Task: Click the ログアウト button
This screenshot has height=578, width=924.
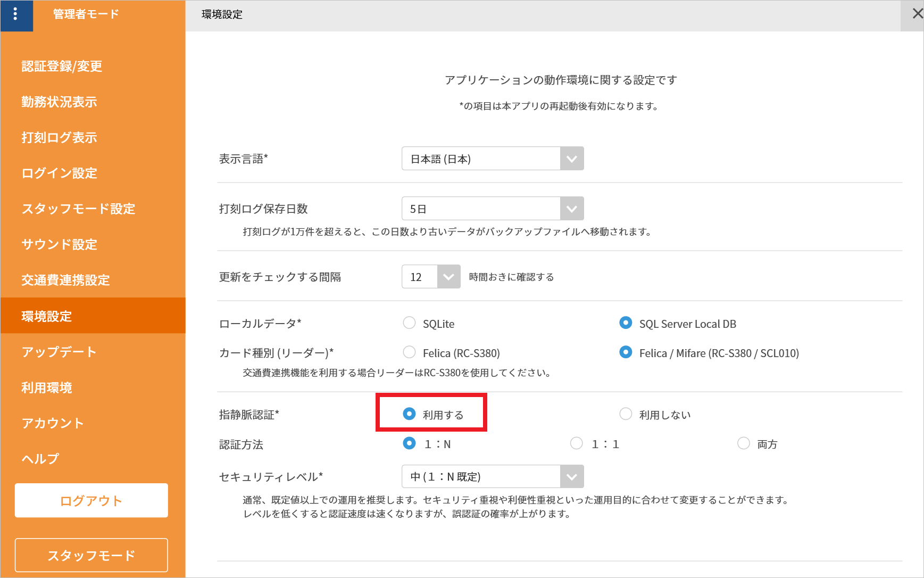Action: pyautogui.click(x=91, y=500)
